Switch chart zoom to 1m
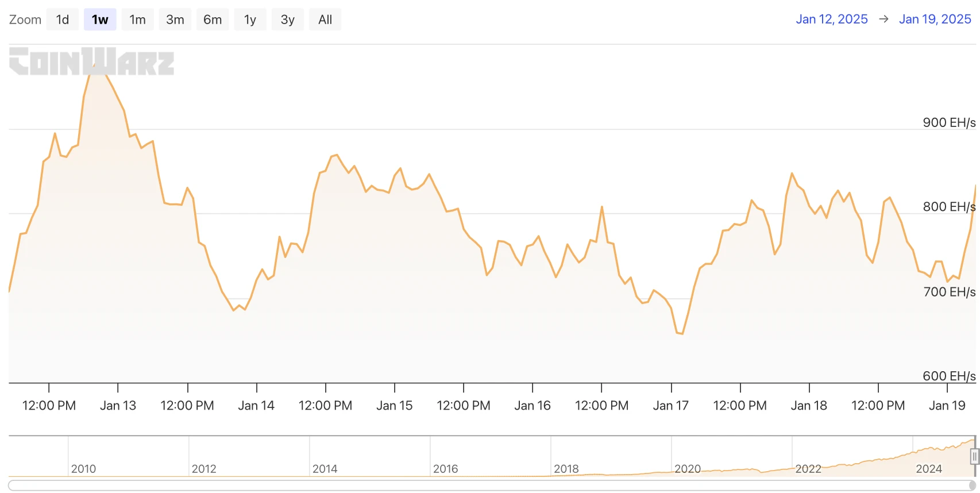Viewport: 980px width, 493px height. click(137, 20)
